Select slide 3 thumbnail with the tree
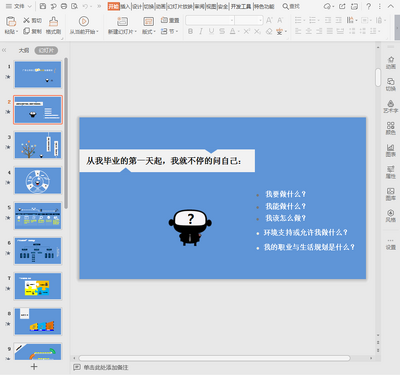Screen dimensions: 400x375 (38, 145)
